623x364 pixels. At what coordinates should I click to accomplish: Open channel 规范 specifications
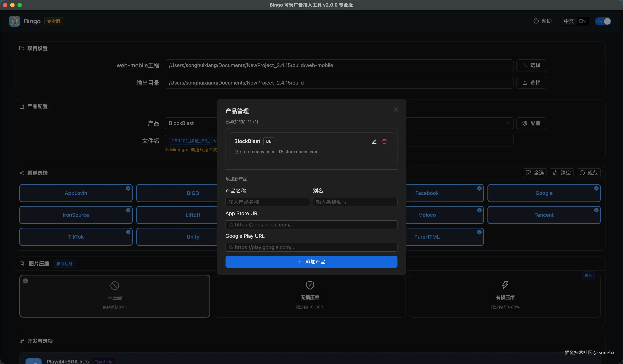pyautogui.click(x=589, y=173)
